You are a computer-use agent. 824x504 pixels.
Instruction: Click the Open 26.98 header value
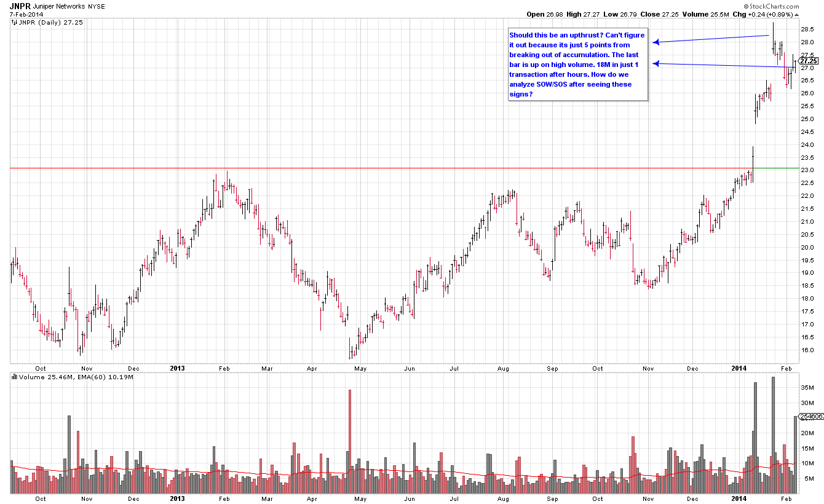pyautogui.click(x=545, y=15)
